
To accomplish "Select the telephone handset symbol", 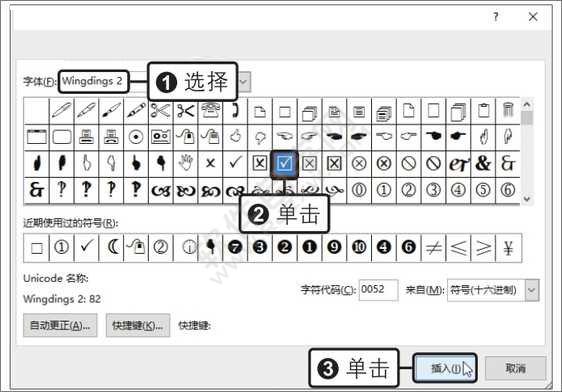I will click(x=235, y=110).
